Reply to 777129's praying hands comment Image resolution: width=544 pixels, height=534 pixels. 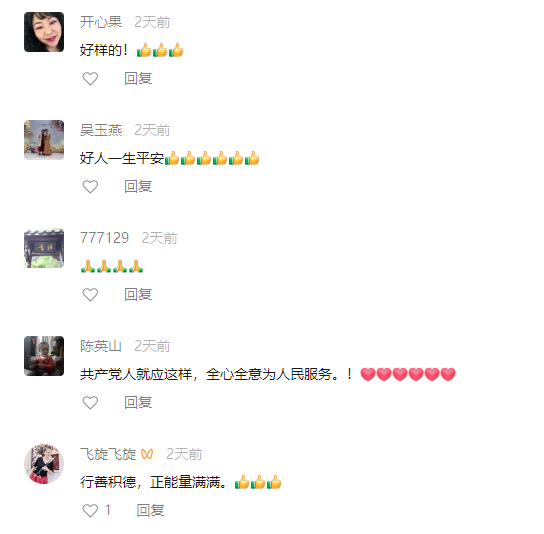click(138, 294)
